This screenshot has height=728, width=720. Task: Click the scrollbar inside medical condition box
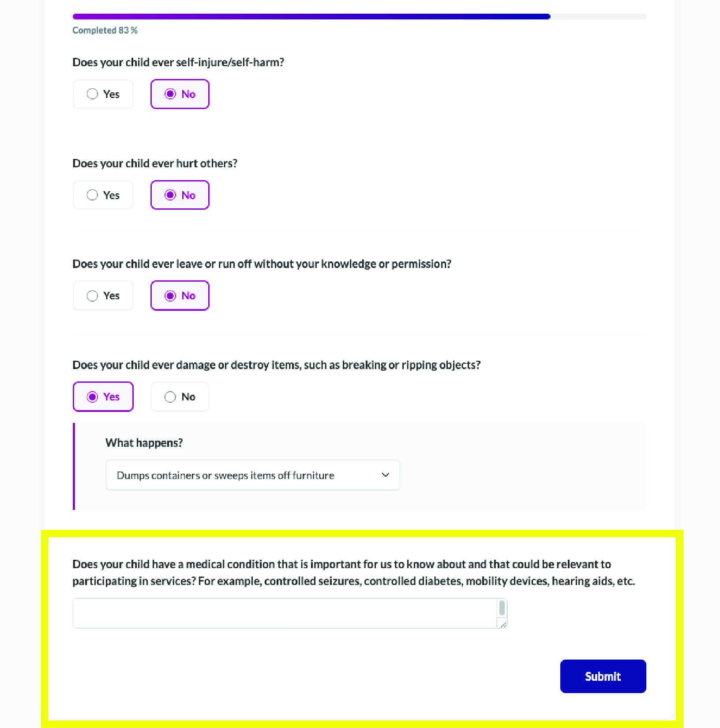coord(502,608)
